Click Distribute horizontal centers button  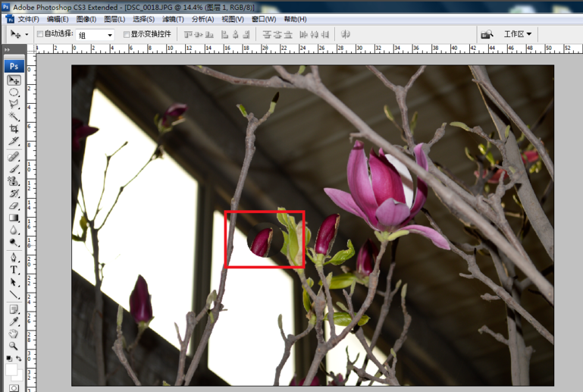[314, 35]
